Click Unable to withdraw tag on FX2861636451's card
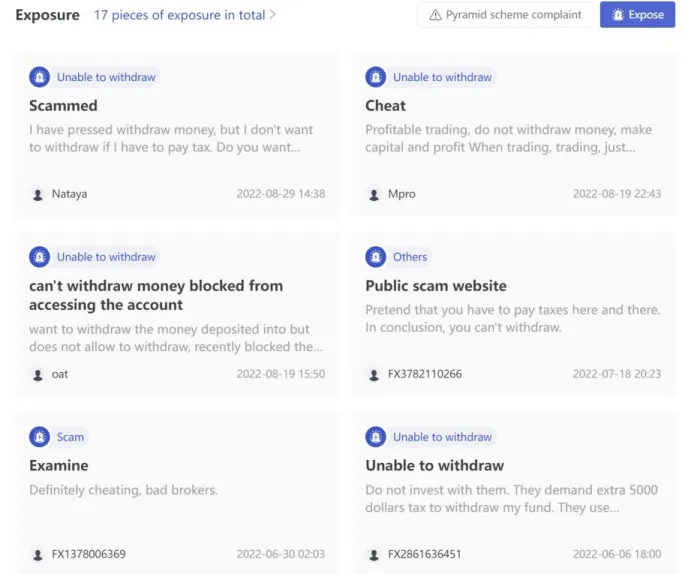686x574 pixels. (442, 437)
